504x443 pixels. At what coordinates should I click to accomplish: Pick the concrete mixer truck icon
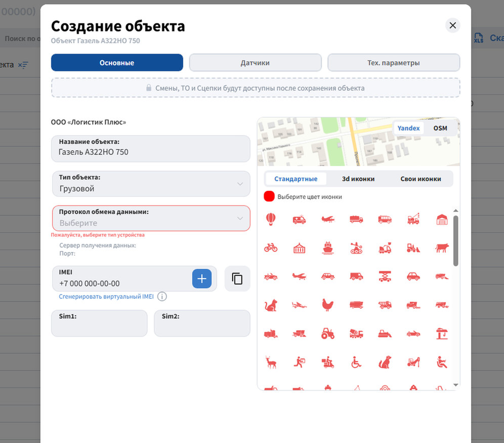(x=356, y=334)
